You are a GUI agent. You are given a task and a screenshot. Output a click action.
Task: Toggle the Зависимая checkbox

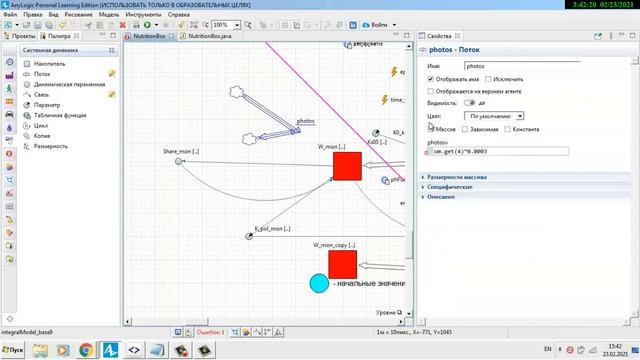coord(464,129)
